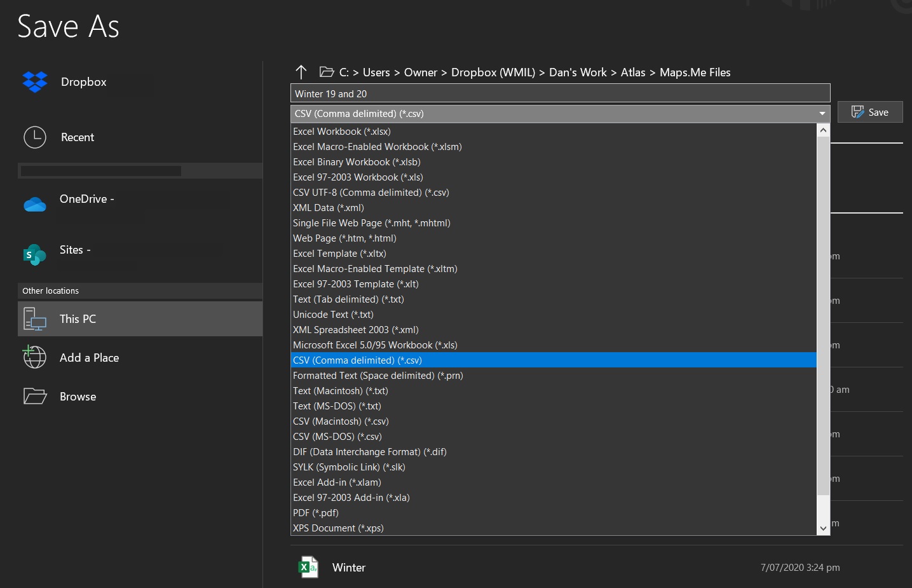Open the Browse folder icon
The width and height of the screenshot is (912, 588).
coord(35,397)
